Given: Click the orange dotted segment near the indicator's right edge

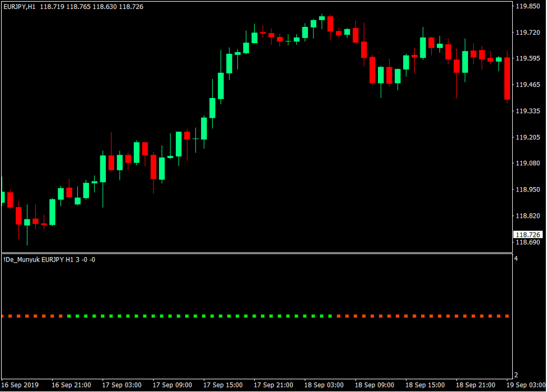Looking at the screenshot, I should (x=493, y=315).
